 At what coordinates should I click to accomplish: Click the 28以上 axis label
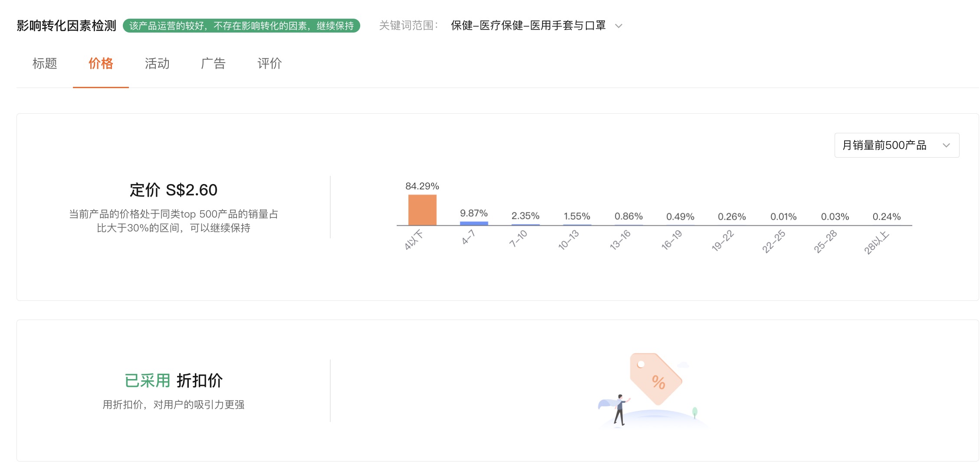tap(876, 243)
